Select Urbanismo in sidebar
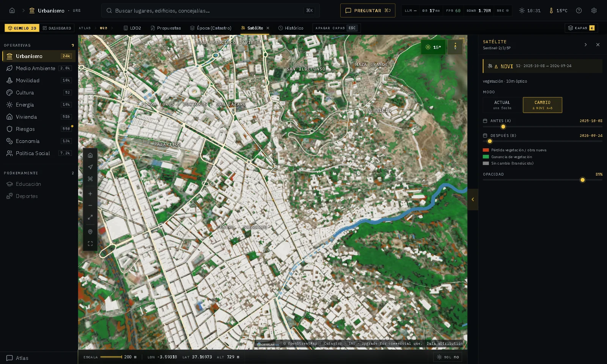 (39, 56)
